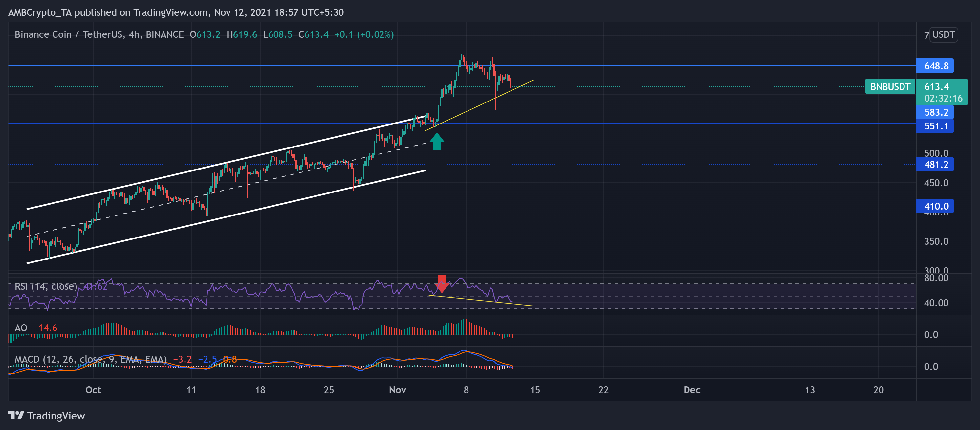Click the 450.0 price axis tick
Viewport: 980px width, 430px height.
[x=936, y=183]
